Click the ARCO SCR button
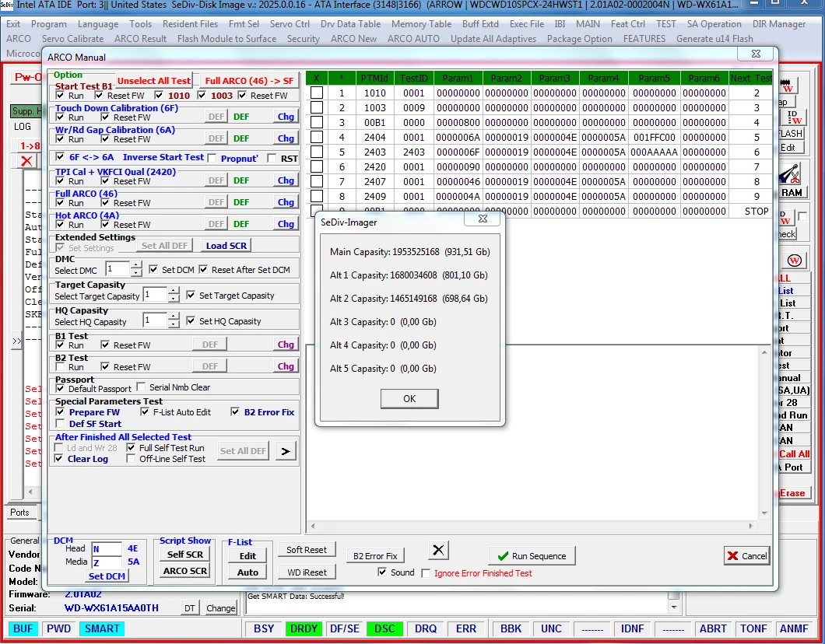This screenshot has width=825, height=644. click(184, 570)
